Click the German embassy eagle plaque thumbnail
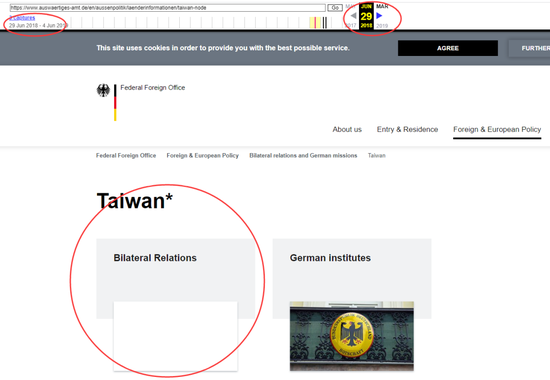 (351, 336)
